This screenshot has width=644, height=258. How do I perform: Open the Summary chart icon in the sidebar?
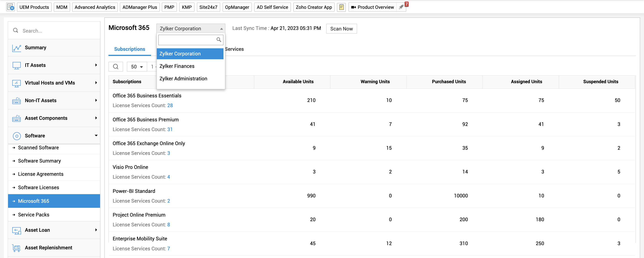point(16,48)
